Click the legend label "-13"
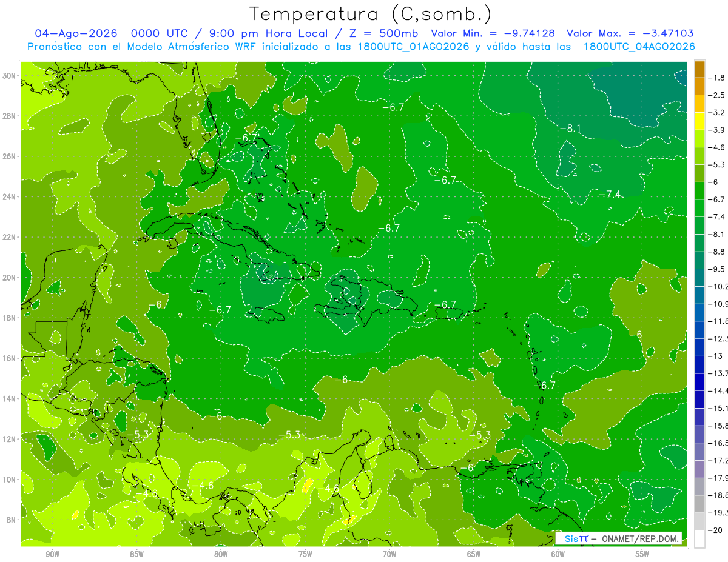Image resolution: width=728 pixels, height=562 pixels. [x=715, y=356]
